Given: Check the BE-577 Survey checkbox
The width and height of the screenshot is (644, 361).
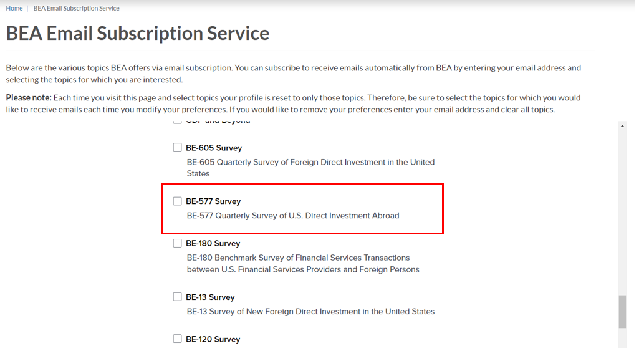Looking at the screenshot, I should click(x=178, y=201).
